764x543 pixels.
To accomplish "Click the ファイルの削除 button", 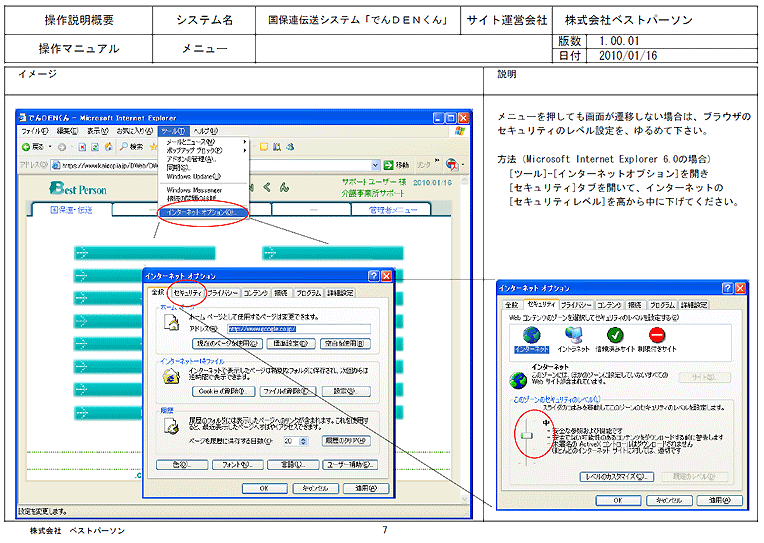I will [x=287, y=391].
